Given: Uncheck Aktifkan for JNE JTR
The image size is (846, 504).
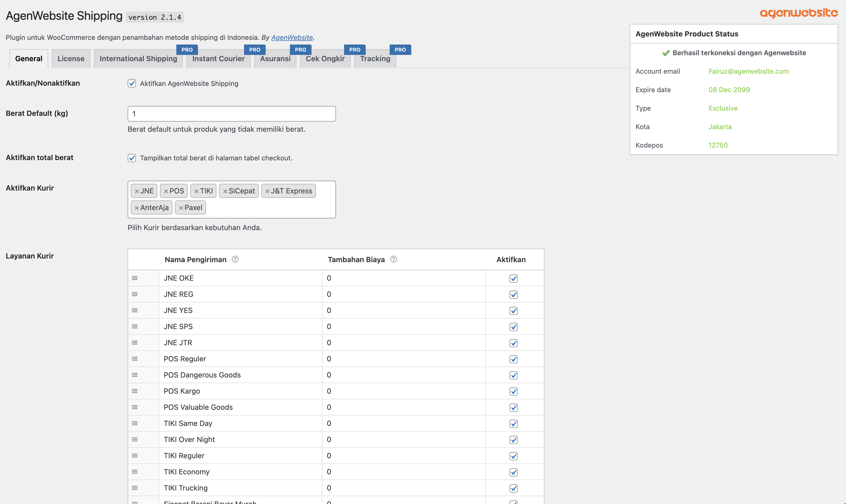Looking at the screenshot, I should coord(513,343).
